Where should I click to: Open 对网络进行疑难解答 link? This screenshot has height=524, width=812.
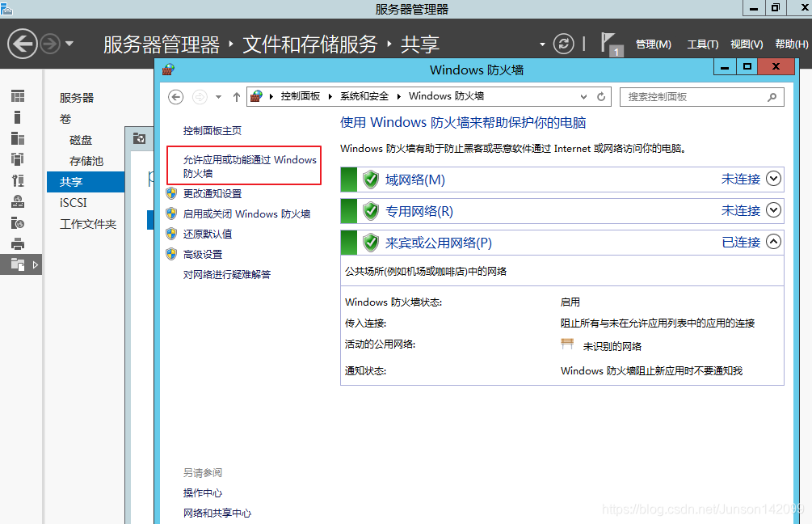[x=227, y=275]
